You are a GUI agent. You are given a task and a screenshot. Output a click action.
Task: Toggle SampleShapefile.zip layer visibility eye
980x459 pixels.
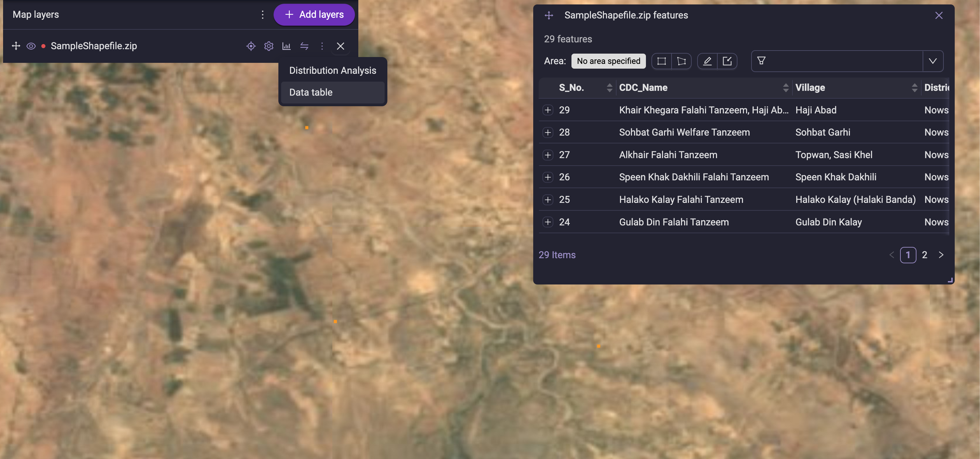[31, 46]
